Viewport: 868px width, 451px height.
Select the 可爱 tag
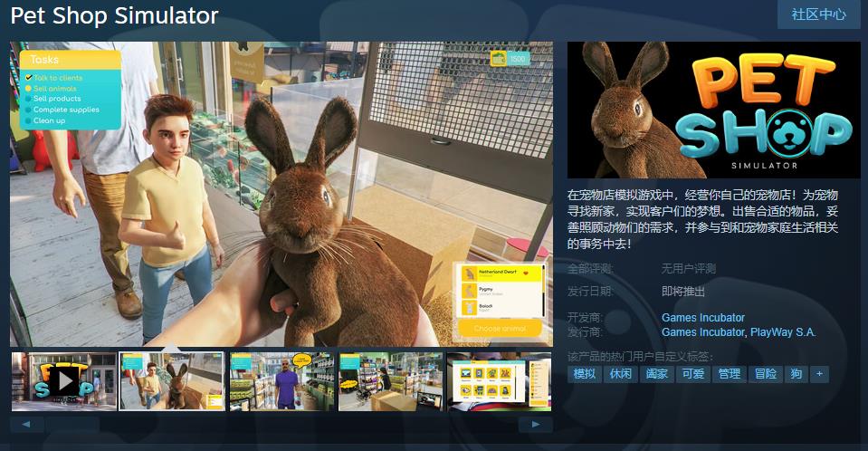tap(692, 374)
